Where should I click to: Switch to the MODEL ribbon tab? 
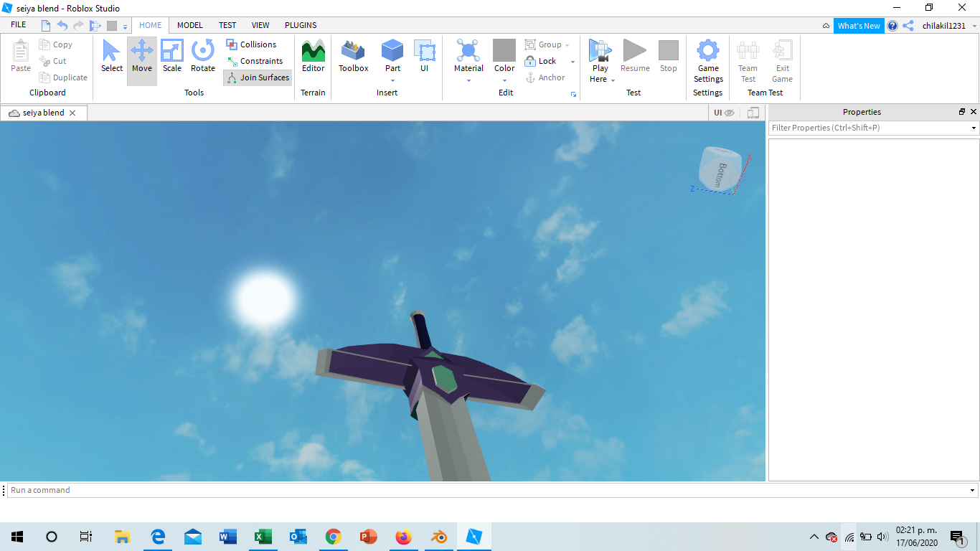tap(190, 25)
